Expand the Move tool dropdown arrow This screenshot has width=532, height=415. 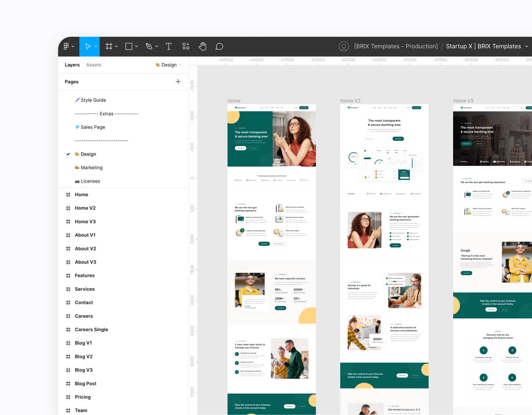[x=95, y=46]
